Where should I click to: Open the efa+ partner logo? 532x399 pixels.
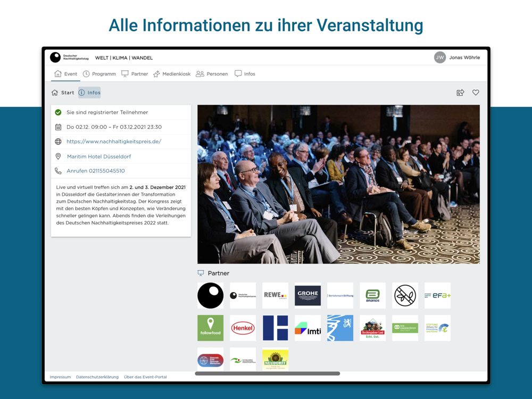[438, 295]
